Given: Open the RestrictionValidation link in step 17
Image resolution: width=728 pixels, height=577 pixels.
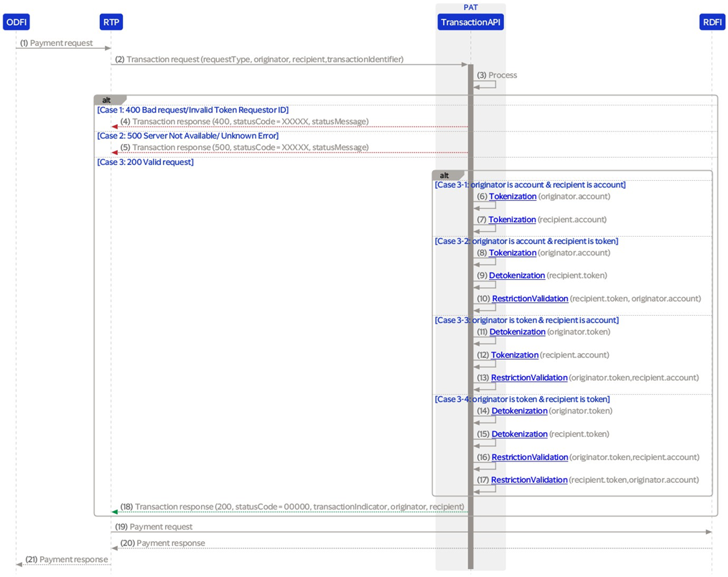Looking at the screenshot, I should point(529,480).
